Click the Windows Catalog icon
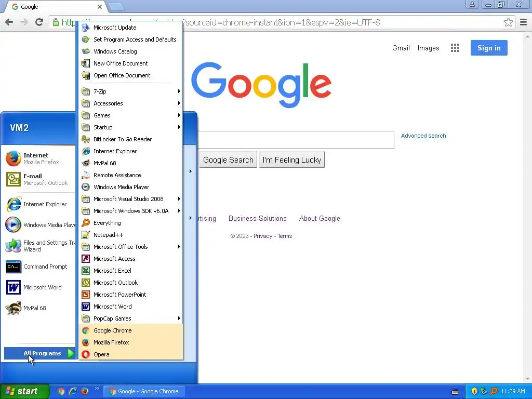Screen dimensions: 532x399 (x=86, y=51)
